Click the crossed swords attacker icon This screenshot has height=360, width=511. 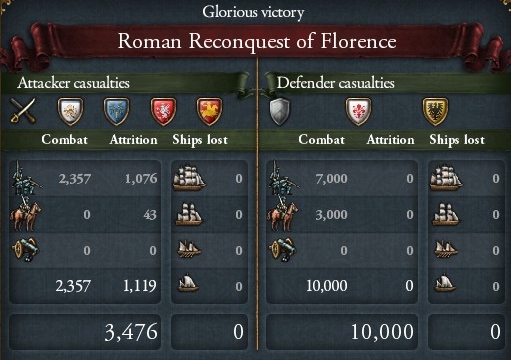(x=23, y=111)
